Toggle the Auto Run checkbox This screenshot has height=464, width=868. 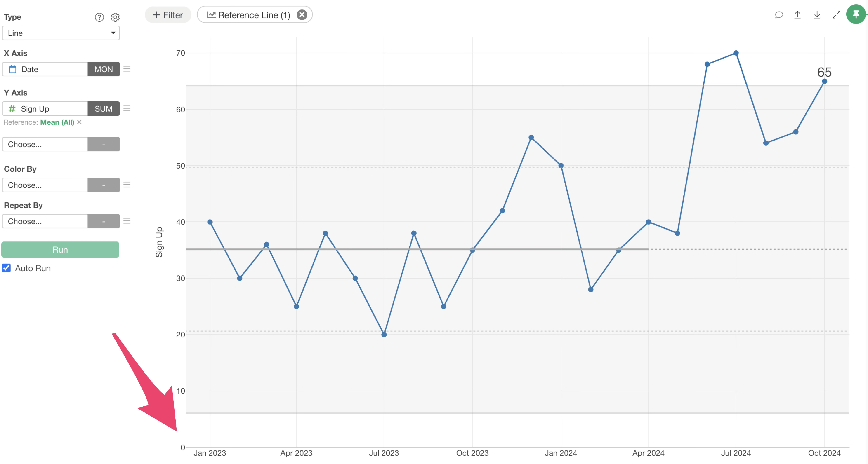6,268
